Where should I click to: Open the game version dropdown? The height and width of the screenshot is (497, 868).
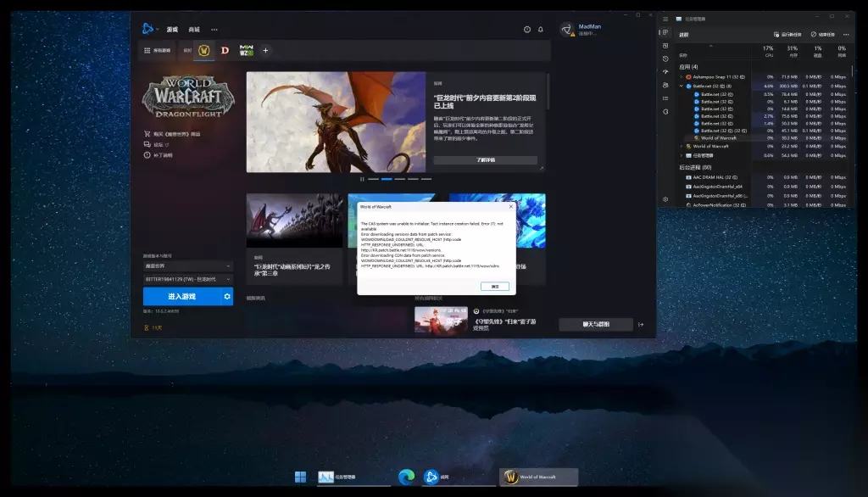pyautogui.click(x=187, y=265)
